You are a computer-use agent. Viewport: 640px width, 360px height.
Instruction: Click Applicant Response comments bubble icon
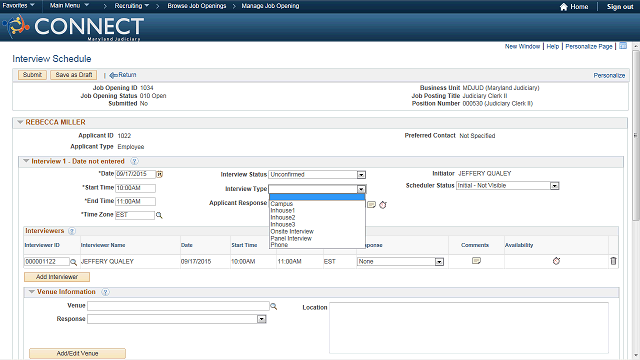point(371,204)
